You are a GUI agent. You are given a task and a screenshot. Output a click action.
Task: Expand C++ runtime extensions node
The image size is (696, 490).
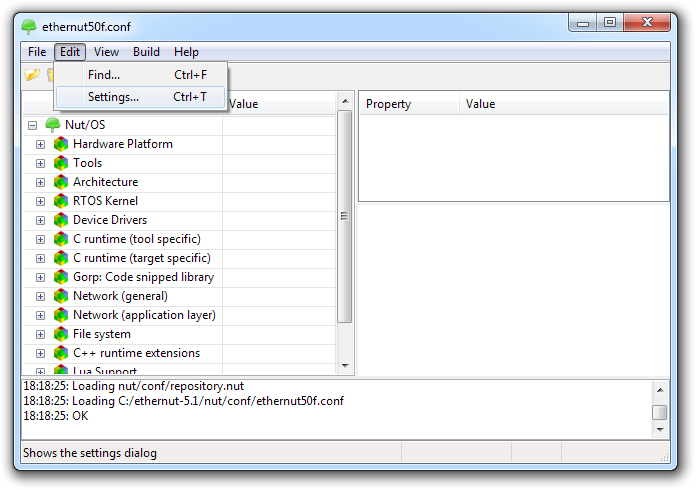pyautogui.click(x=40, y=353)
